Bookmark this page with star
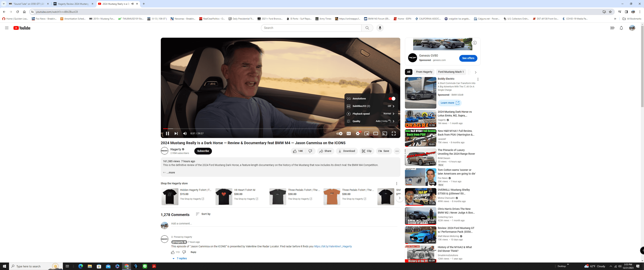Image resolution: width=644 pixels, height=270 pixels. (x=610, y=12)
